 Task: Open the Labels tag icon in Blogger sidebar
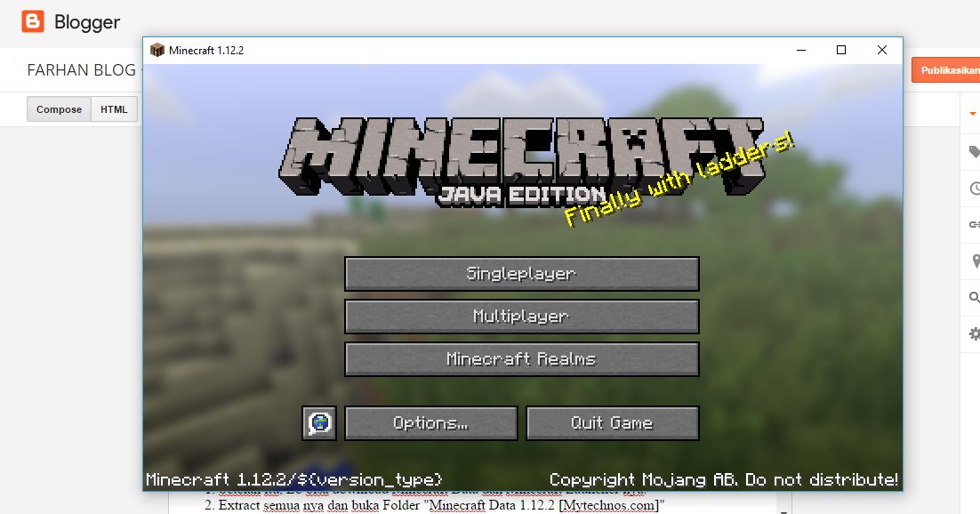tap(975, 152)
